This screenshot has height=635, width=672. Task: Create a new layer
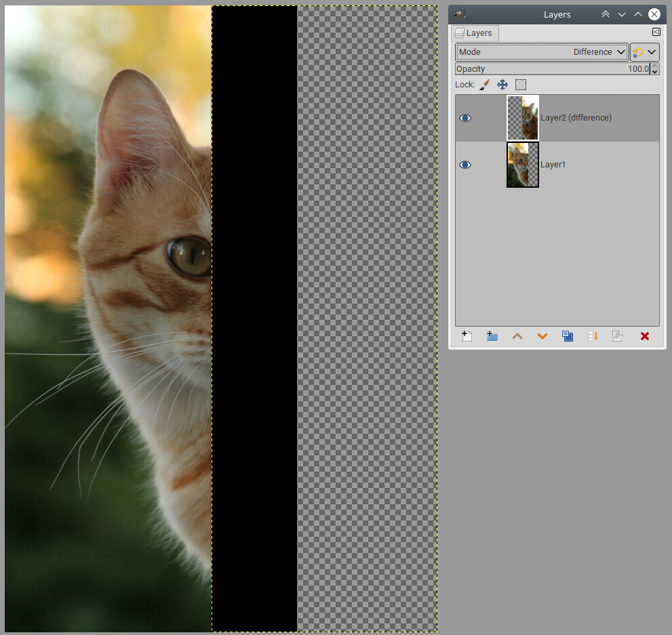click(x=467, y=336)
